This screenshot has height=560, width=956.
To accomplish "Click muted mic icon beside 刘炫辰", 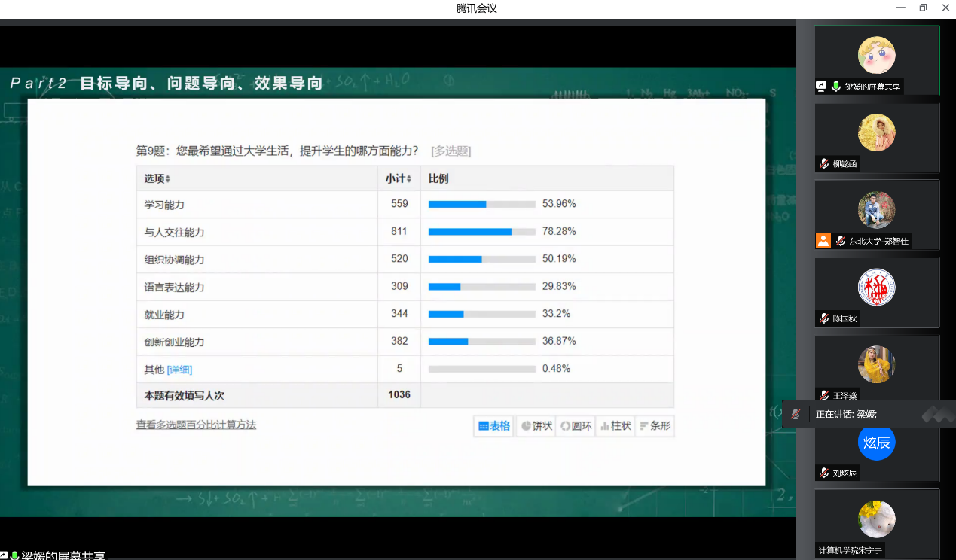I will pyautogui.click(x=824, y=473).
